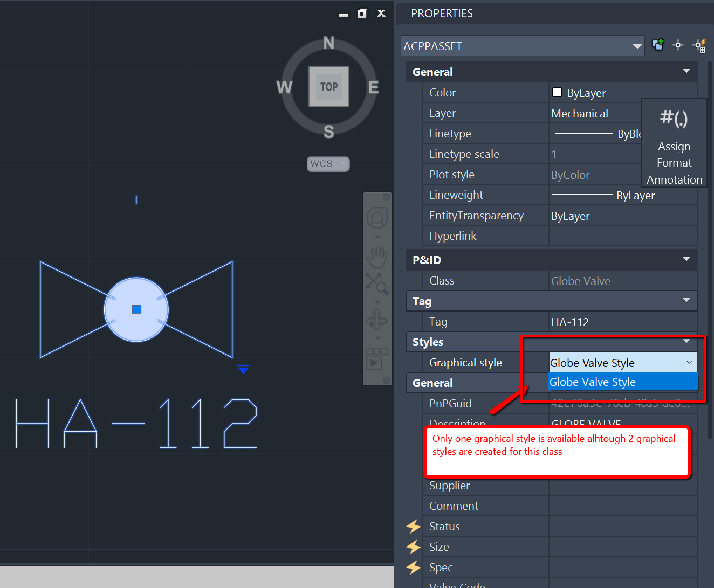Click the Lineweight ByLayer line preview
This screenshot has width=714, height=588.
(x=582, y=195)
